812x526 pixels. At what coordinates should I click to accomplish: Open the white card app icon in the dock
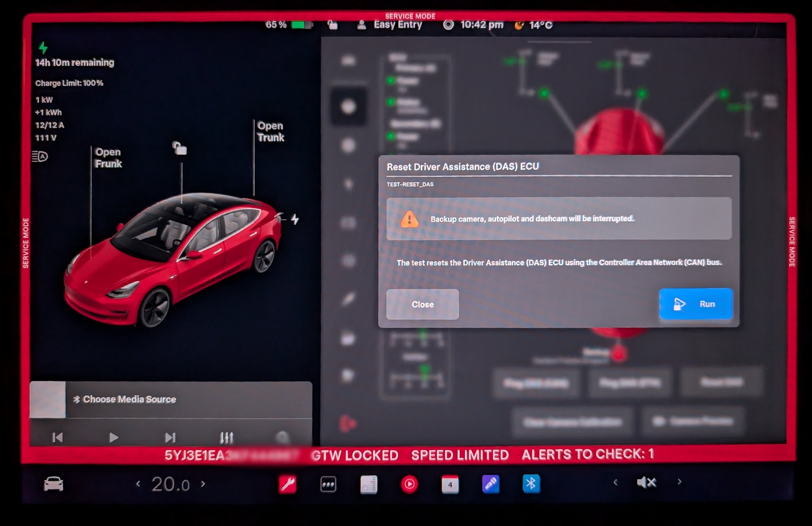(369, 484)
